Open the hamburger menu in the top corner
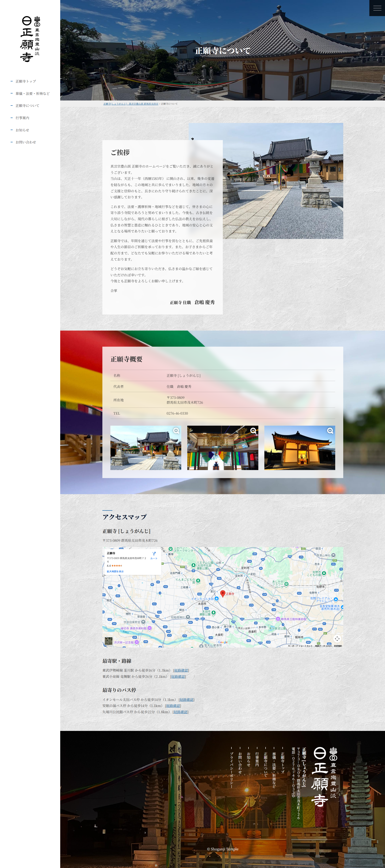The image size is (385, 868). coord(377,8)
